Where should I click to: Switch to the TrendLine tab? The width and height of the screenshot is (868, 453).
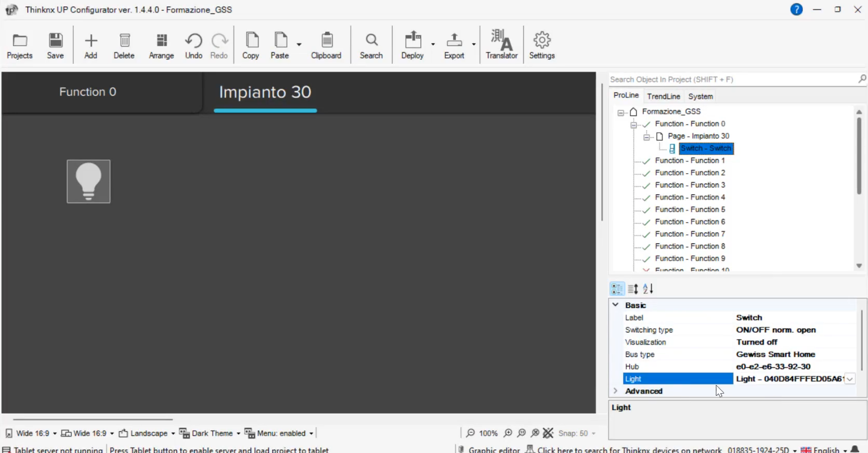coord(664,96)
